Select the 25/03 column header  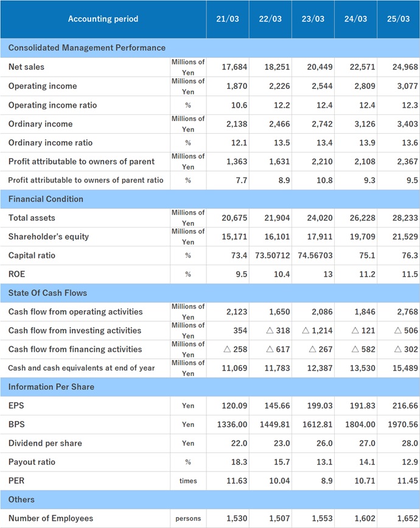tap(398, 19)
